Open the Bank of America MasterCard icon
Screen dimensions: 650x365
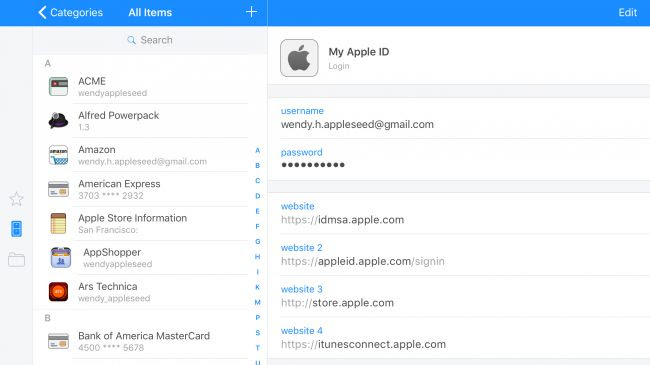[x=58, y=341]
